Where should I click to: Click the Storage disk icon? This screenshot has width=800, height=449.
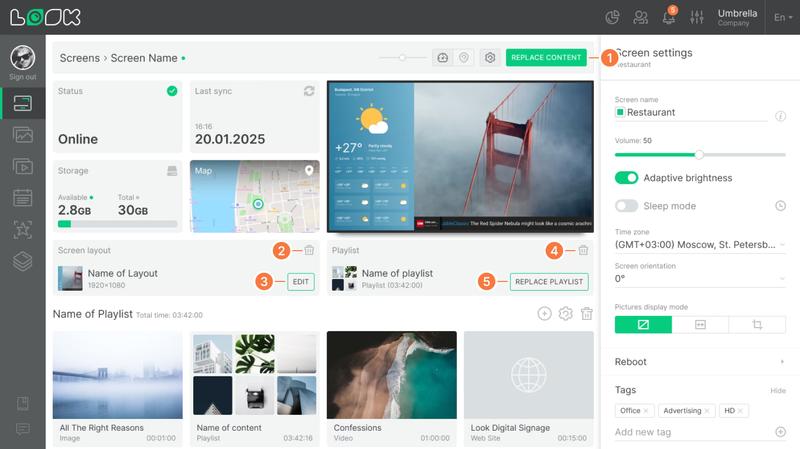(x=172, y=170)
